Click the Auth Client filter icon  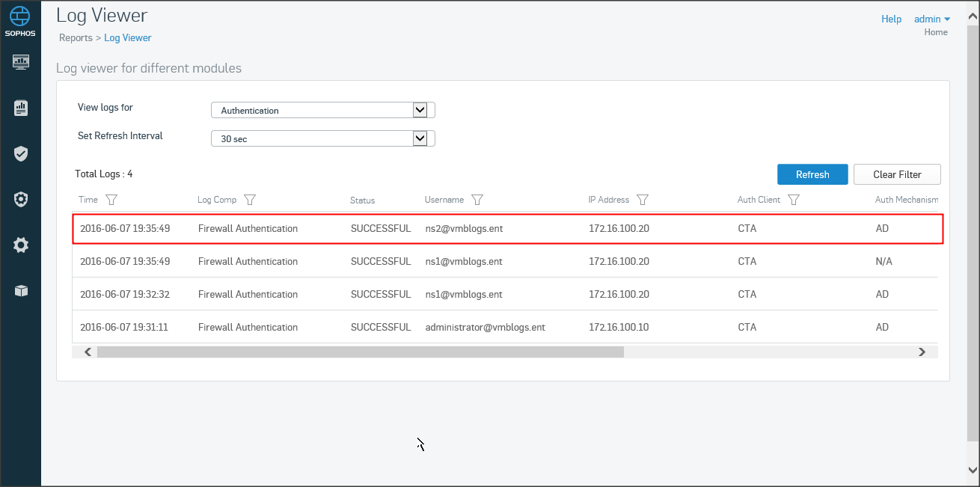pyautogui.click(x=794, y=200)
